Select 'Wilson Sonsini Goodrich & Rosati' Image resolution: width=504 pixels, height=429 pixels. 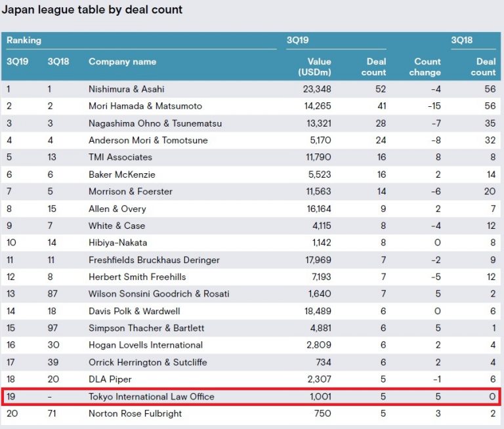pos(159,294)
